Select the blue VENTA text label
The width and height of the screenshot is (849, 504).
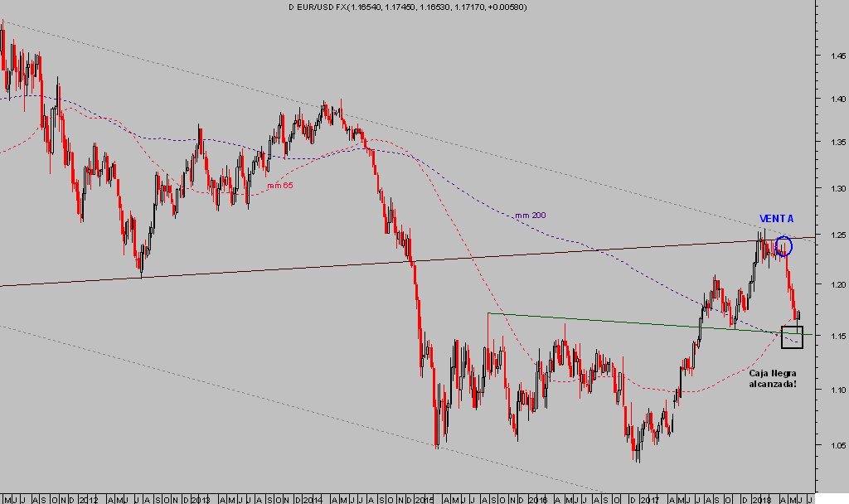pyautogui.click(x=777, y=219)
